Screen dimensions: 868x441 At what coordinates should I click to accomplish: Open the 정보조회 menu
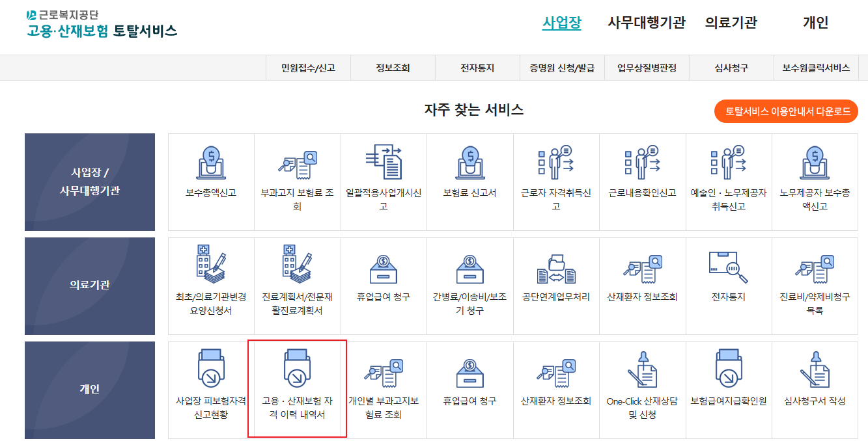(x=393, y=67)
